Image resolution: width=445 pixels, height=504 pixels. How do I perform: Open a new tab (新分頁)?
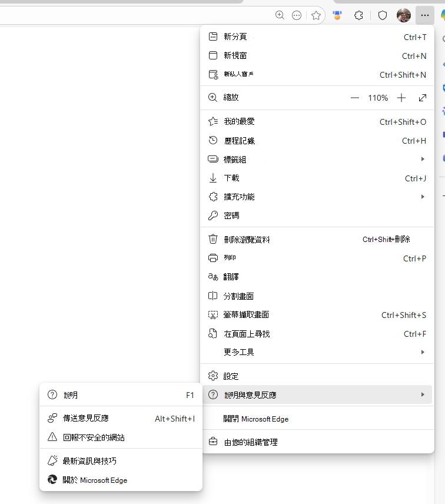pyautogui.click(x=317, y=37)
